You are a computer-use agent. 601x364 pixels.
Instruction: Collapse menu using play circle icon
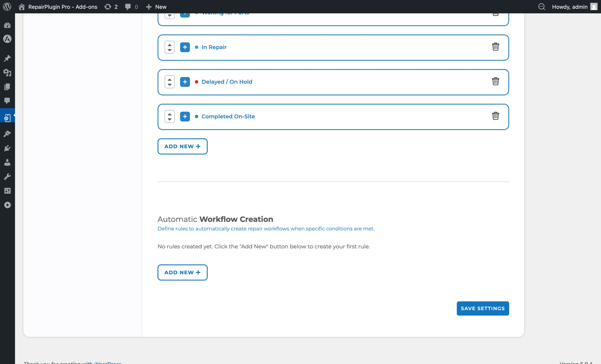[7, 205]
